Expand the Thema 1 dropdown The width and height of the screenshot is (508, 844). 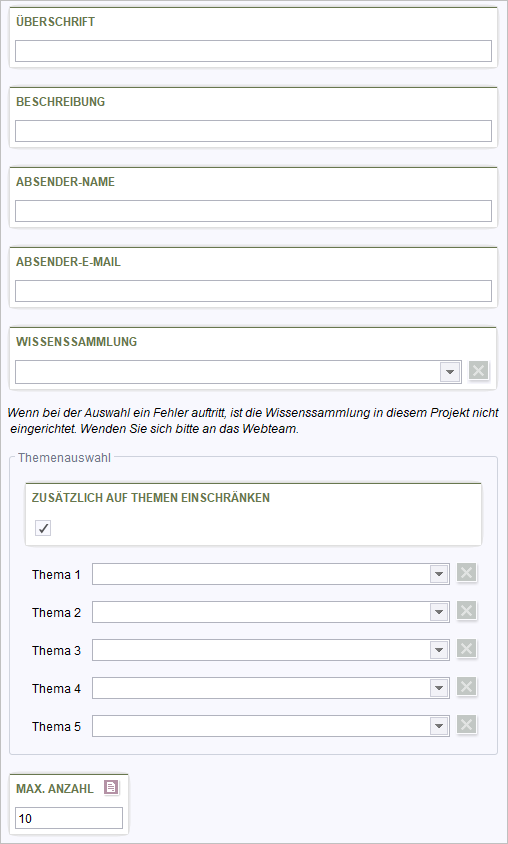tap(439, 574)
